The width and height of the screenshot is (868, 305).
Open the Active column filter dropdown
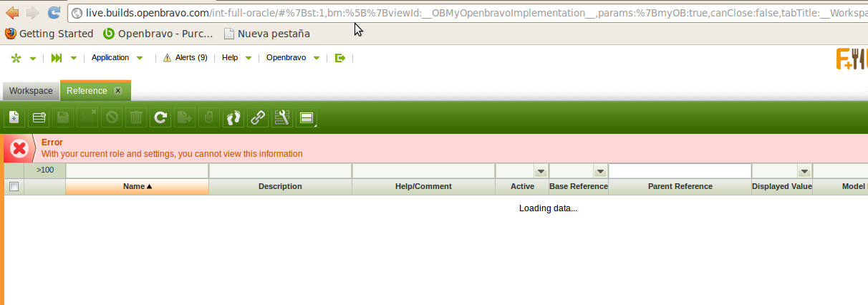coord(541,171)
